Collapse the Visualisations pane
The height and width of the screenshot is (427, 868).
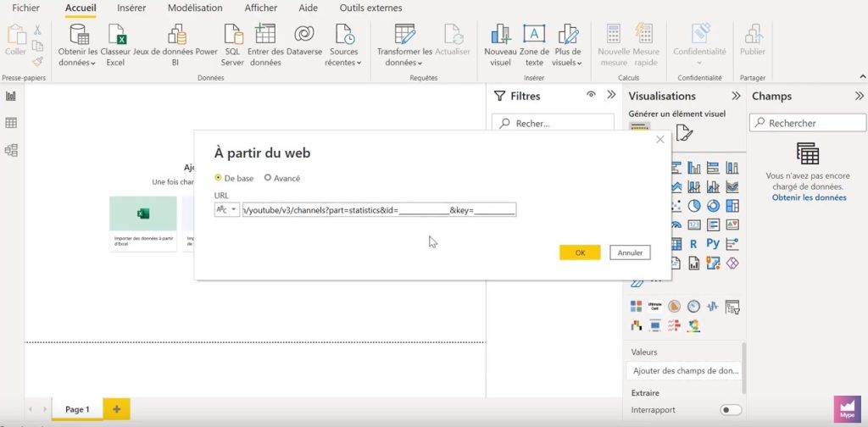(x=737, y=96)
